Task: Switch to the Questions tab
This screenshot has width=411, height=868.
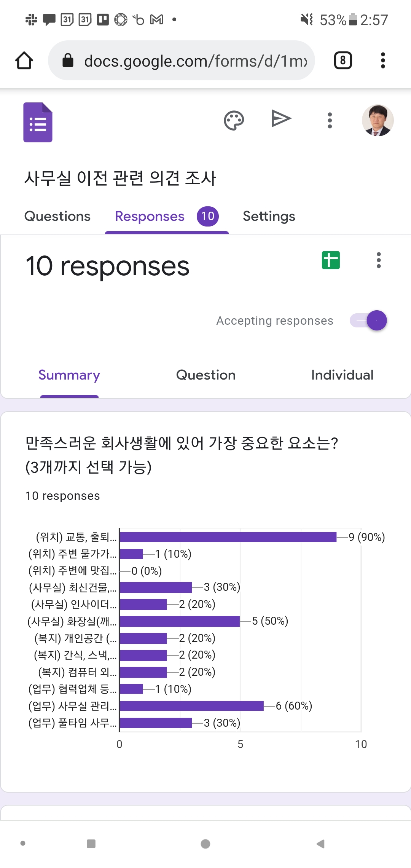Action: (x=57, y=216)
